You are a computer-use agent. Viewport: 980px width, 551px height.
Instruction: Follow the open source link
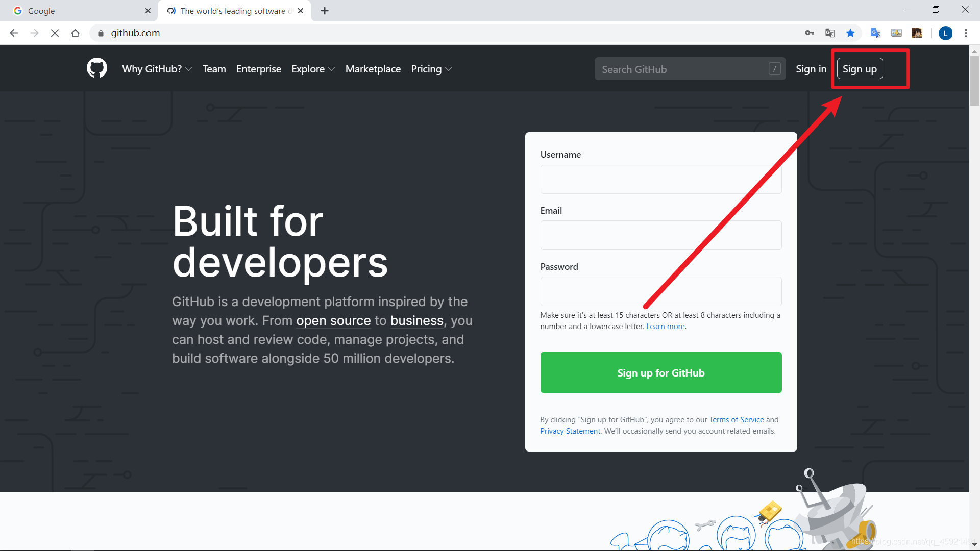coord(333,320)
